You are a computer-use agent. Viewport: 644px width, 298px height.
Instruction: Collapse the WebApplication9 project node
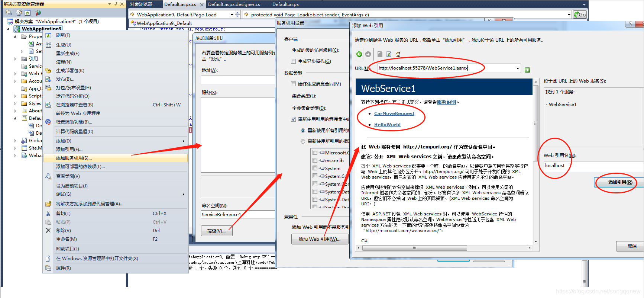8,29
